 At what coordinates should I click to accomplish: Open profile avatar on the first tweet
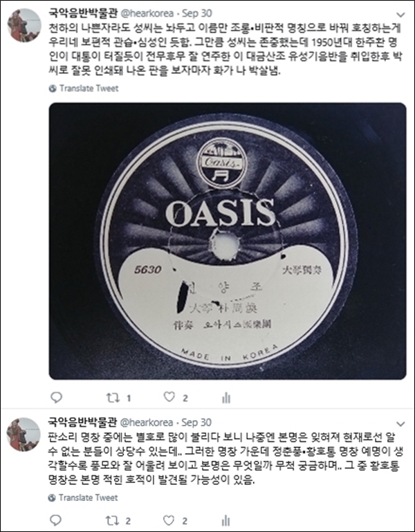pyautogui.click(x=24, y=25)
